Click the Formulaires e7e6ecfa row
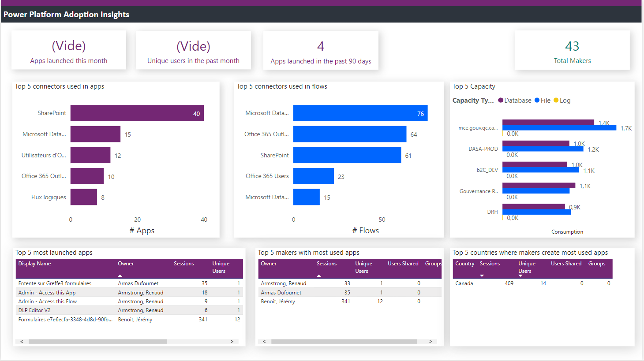This screenshot has width=644, height=361. click(129, 320)
